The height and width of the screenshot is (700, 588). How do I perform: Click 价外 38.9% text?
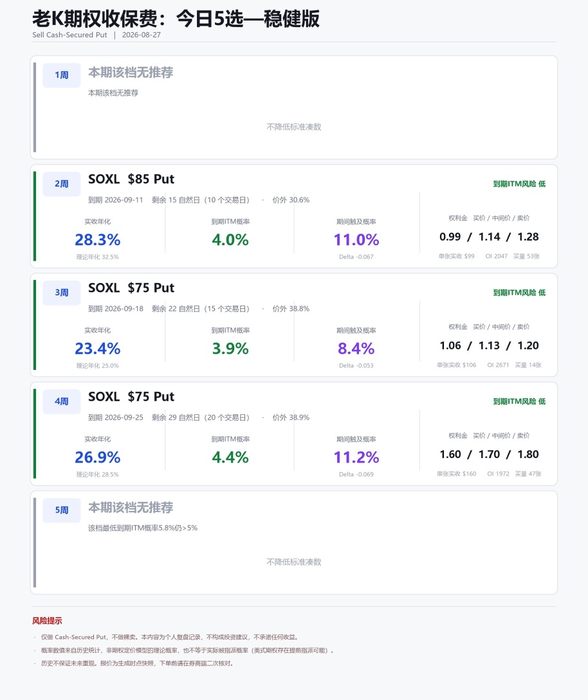click(x=291, y=418)
